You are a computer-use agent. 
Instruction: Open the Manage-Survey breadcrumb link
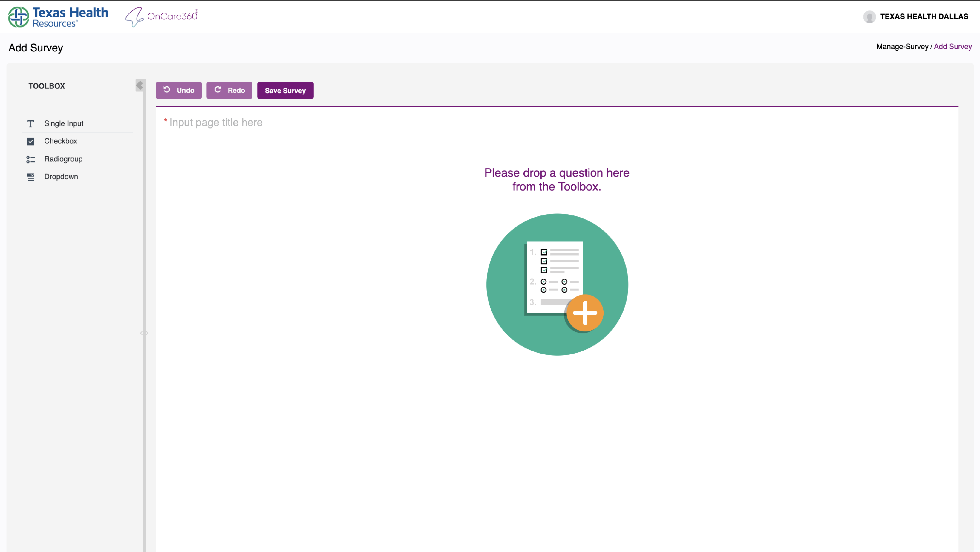(902, 47)
